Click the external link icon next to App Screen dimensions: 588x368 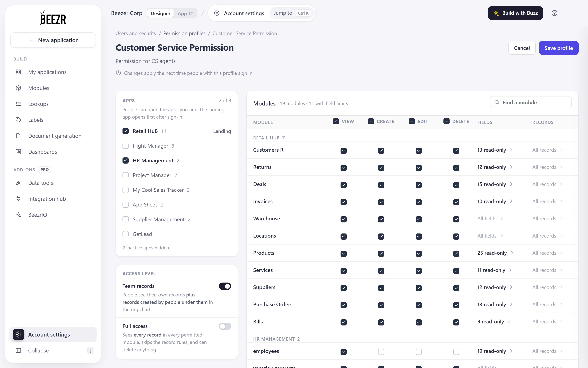tap(191, 13)
